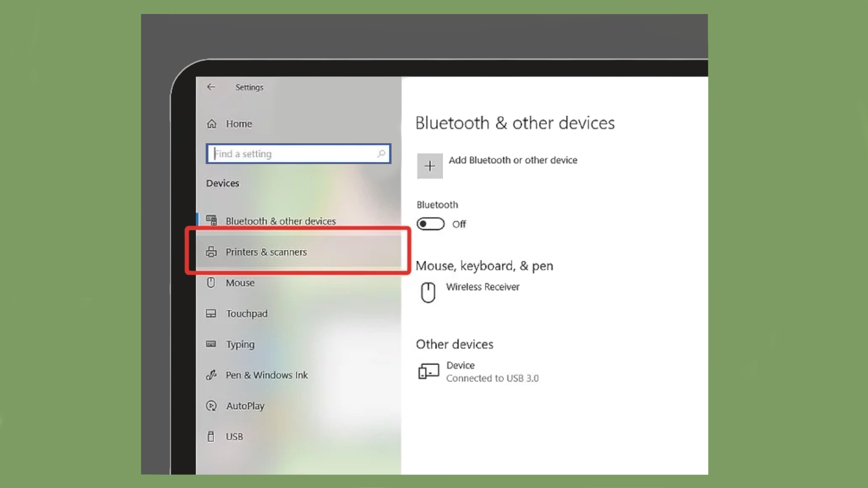Turn on the Bluetooth toggle switch
The width and height of the screenshot is (868, 488).
point(430,224)
